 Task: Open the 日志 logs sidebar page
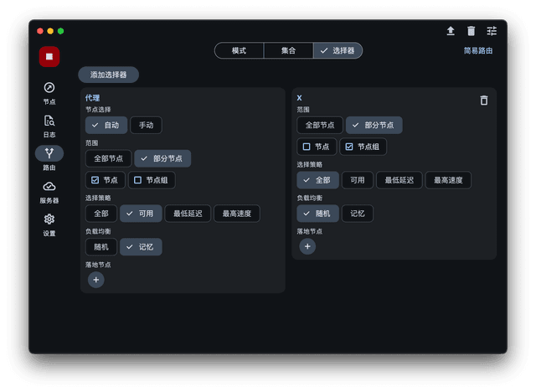pos(49,126)
